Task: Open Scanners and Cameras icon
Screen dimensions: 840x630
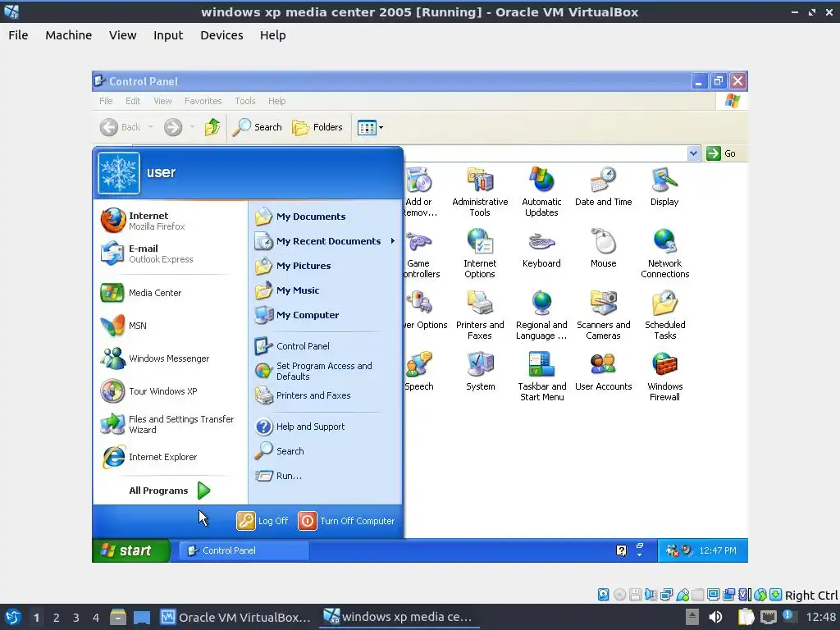Action: 603,315
